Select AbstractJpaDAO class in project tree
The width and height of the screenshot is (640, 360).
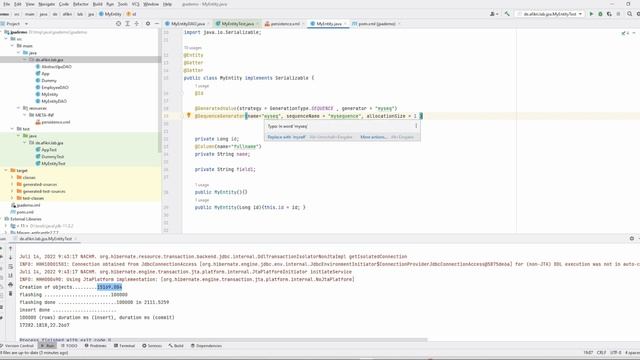coord(56,67)
